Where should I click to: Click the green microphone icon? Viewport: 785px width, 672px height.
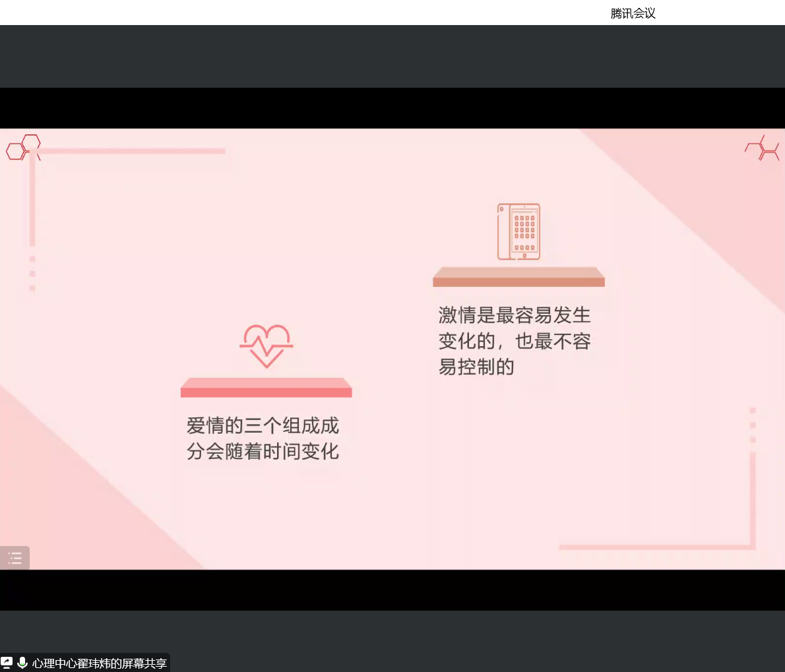point(22,663)
